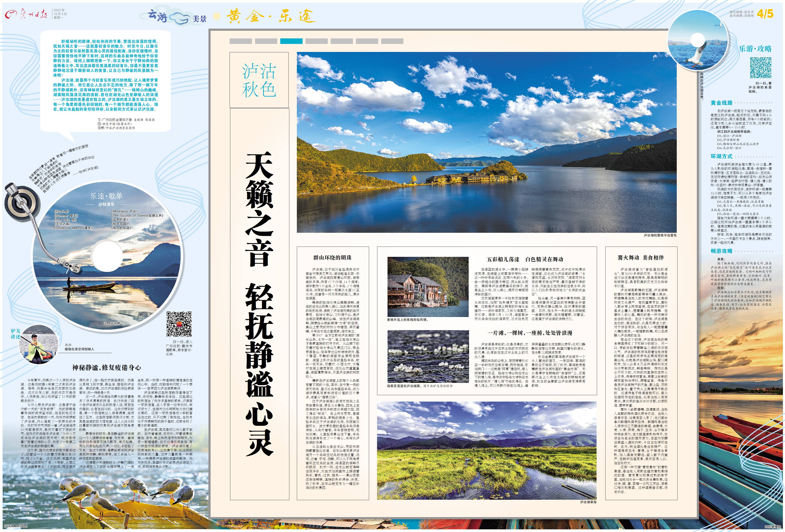Click the page number 4/5
The width and height of the screenshot is (785, 532).
pyautogui.click(x=765, y=14)
